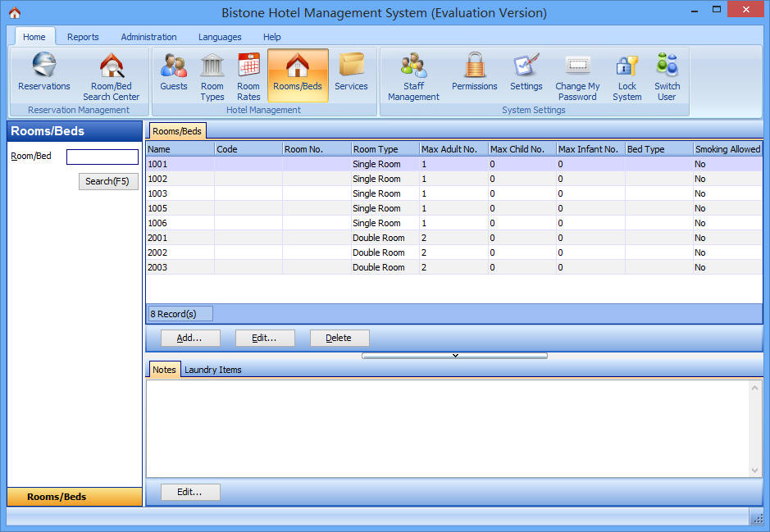
Task: Open the Services box icon
Action: point(351,71)
